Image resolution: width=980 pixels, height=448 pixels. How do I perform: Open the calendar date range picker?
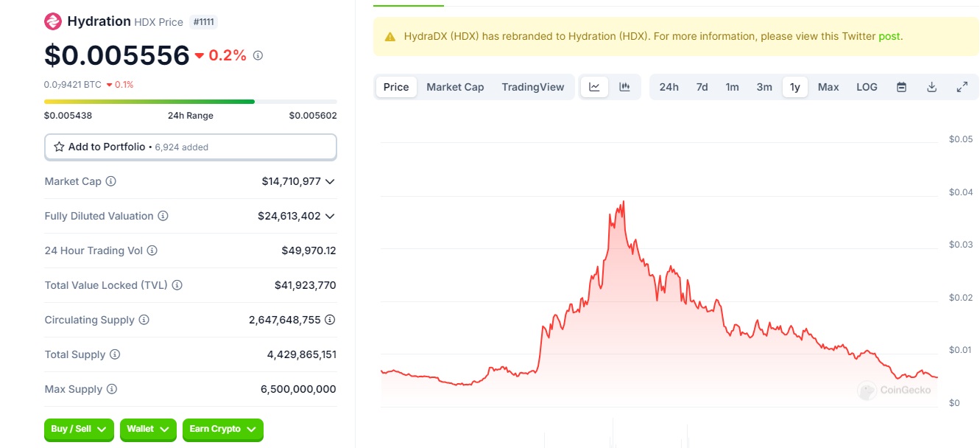click(901, 87)
